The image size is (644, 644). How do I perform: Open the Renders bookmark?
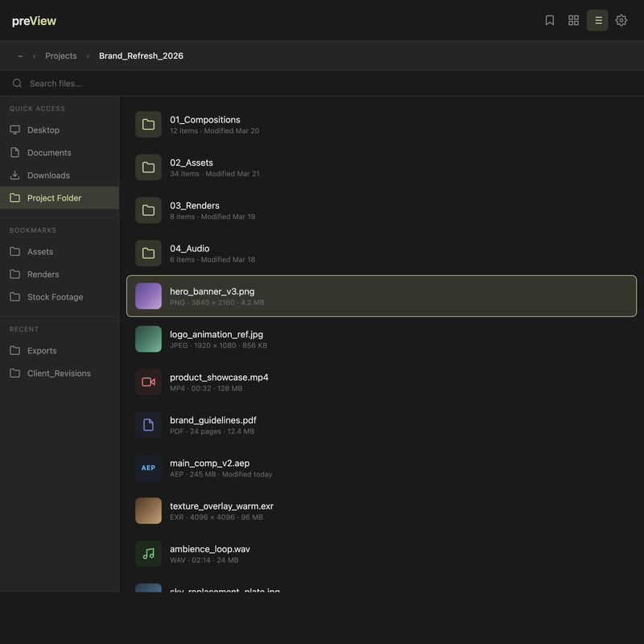(x=60, y=274)
